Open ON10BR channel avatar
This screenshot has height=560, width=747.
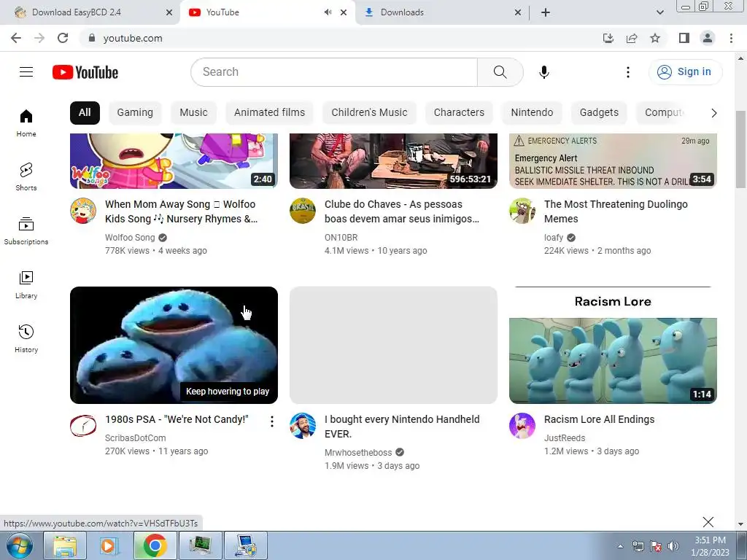coord(303,211)
